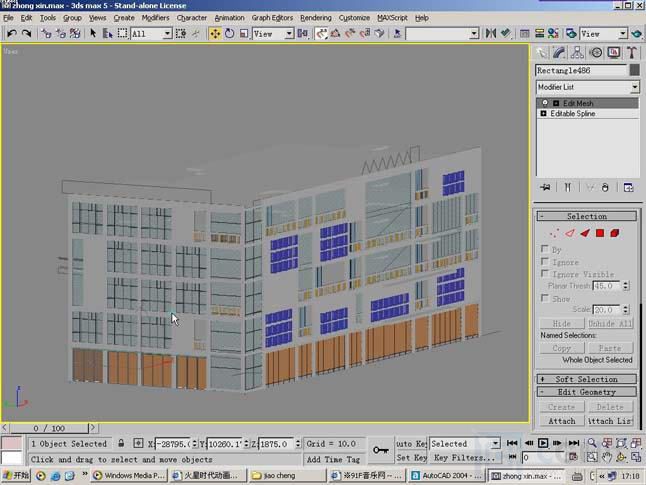Screen dimensions: 646x485
Task: Open the Rendering menu
Action: pos(316,18)
